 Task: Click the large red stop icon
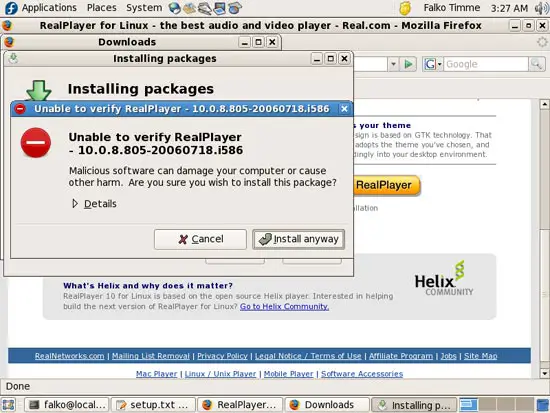point(36,142)
